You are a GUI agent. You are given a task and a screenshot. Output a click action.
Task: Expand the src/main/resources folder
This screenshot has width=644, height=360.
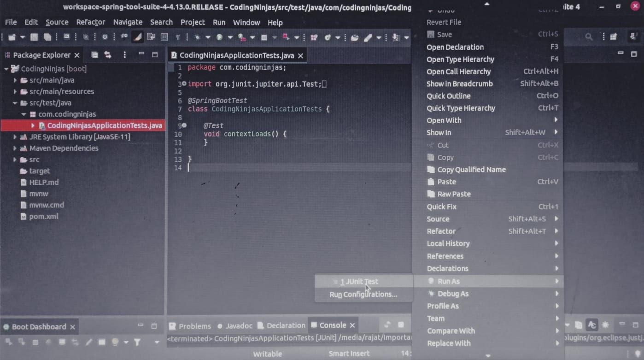[x=15, y=91]
